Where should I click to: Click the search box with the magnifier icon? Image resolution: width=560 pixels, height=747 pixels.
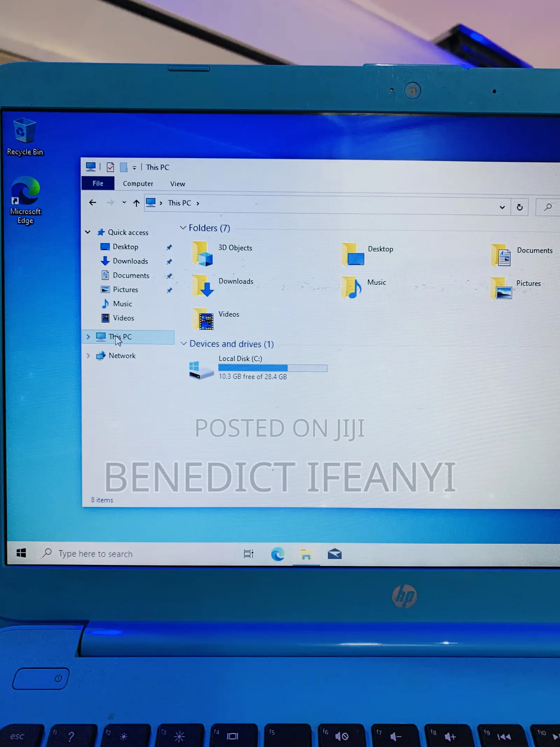click(548, 207)
